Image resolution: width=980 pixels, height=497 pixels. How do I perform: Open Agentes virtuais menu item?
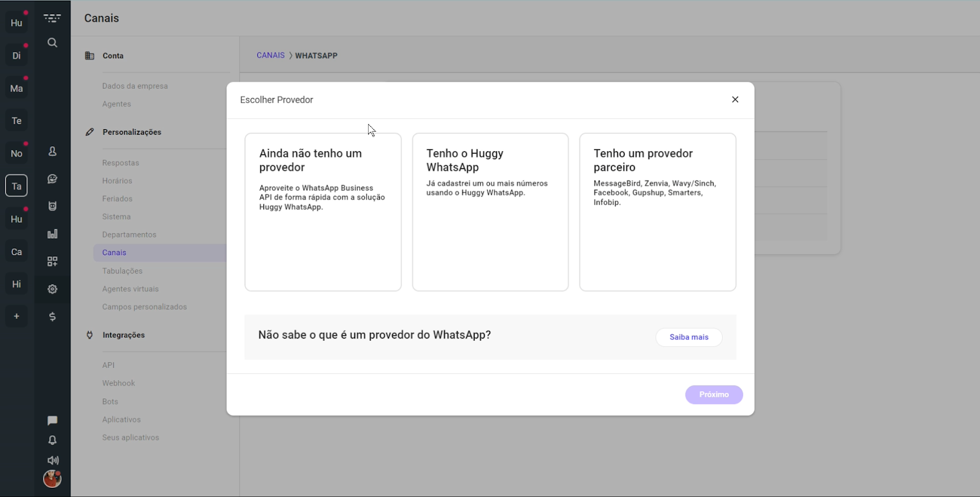click(x=130, y=289)
